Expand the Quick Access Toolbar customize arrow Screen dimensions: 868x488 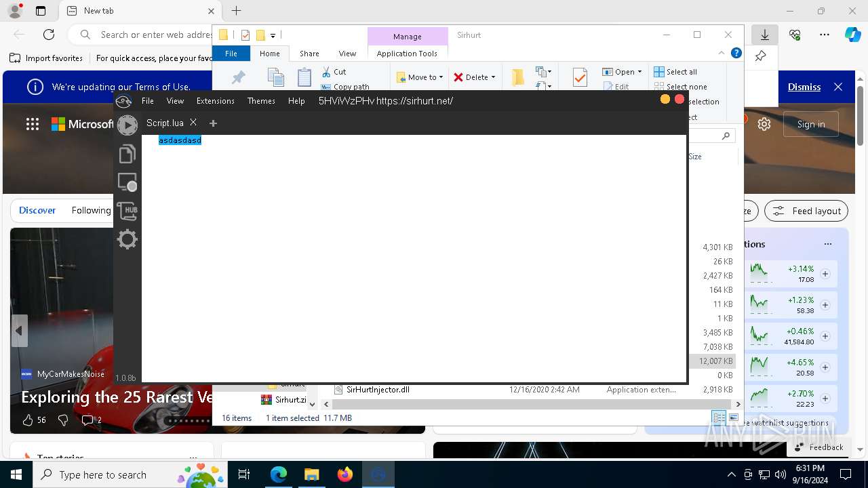click(273, 35)
